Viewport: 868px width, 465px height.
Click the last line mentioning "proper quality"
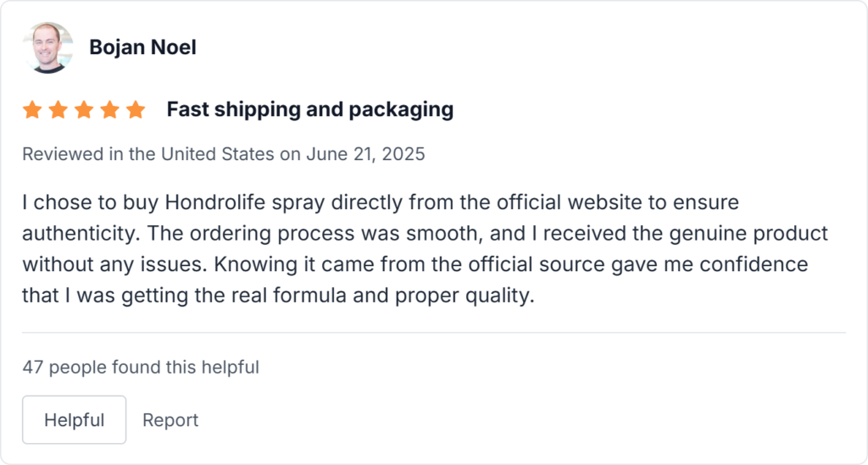click(x=279, y=296)
